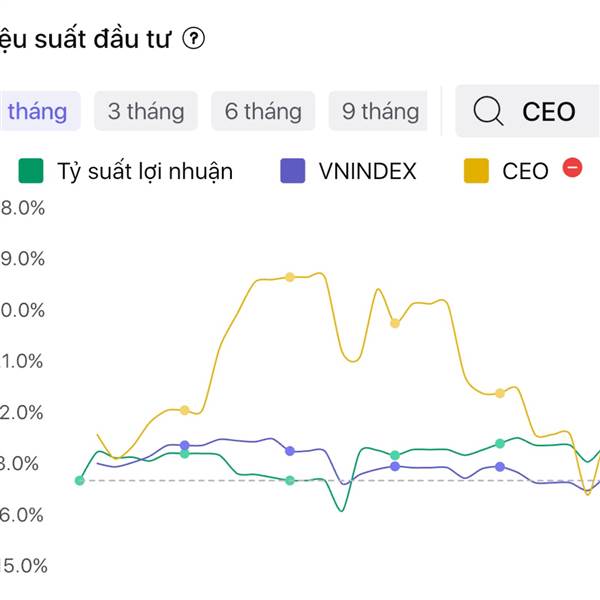600x600 pixels.
Task: Click the VNINDEX legend label
Action: click(367, 171)
